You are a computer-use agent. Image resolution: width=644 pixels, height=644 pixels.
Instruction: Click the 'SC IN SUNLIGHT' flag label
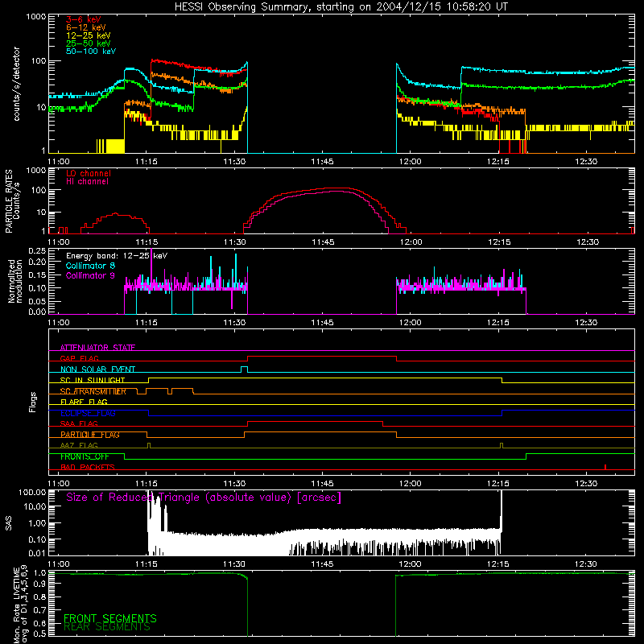(93, 380)
